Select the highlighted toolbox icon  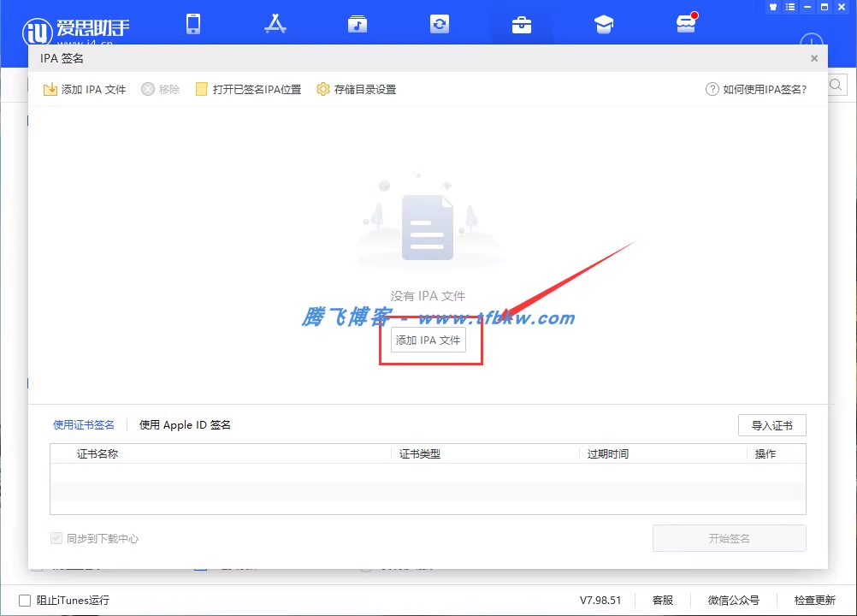tap(522, 24)
